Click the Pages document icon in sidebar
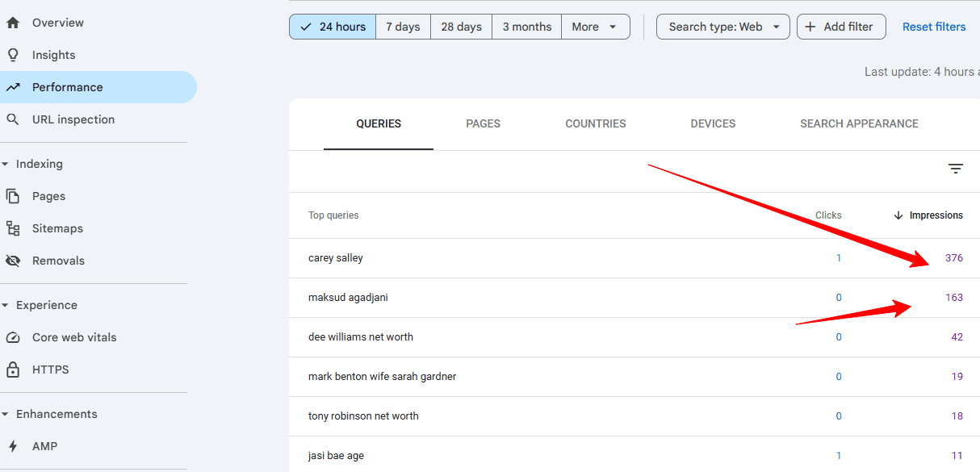Image resolution: width=980 pixels, height=472 pixels. (x=13, y=196)
